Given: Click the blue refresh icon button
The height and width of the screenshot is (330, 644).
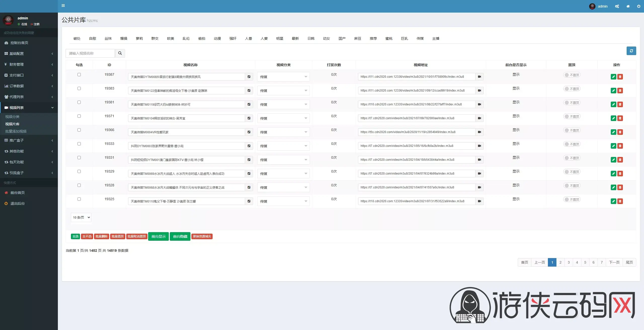Looking at the screenshot, I should [x=631, y=51].
